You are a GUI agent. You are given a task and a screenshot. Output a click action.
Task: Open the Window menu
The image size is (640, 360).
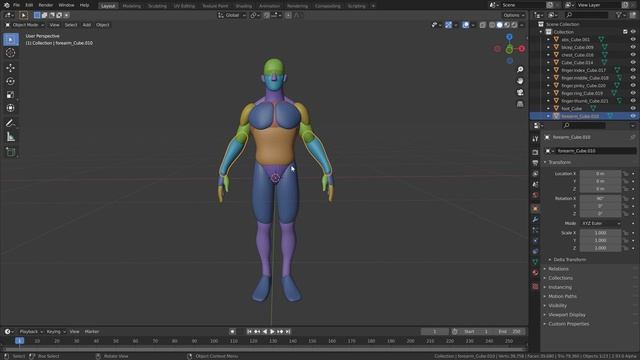pyautogui.click(x=66, y=5)
